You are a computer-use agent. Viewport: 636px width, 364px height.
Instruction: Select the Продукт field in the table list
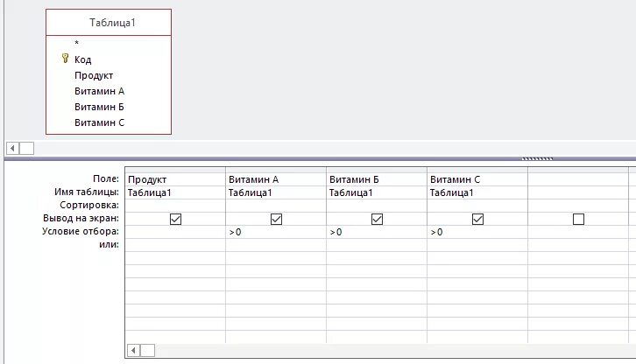[94, 75]
